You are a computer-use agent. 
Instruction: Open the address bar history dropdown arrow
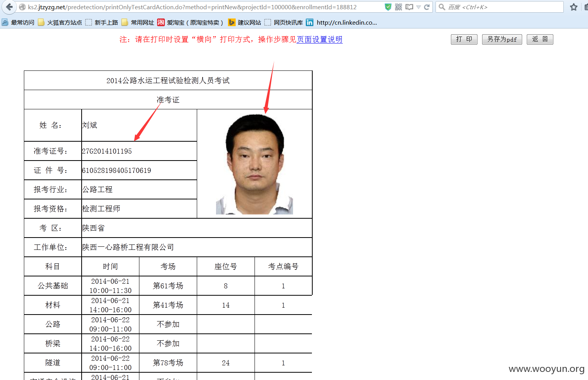coord(419,7)
